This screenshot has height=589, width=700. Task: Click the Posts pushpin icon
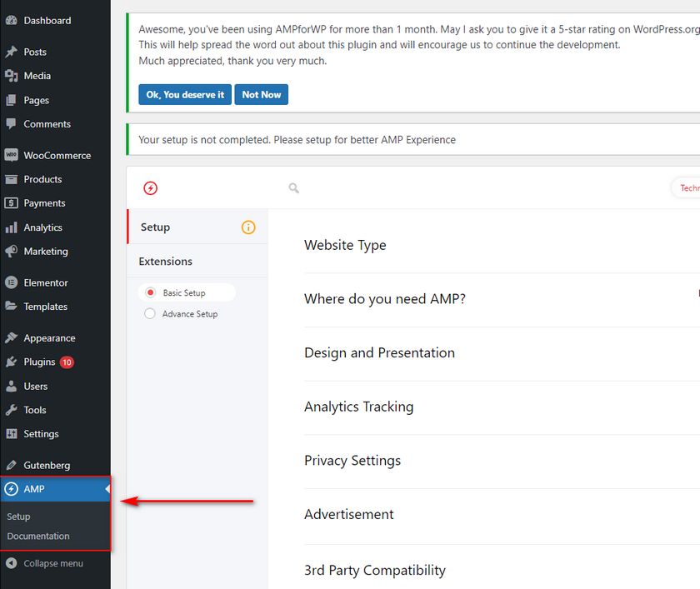click(11, 52)
